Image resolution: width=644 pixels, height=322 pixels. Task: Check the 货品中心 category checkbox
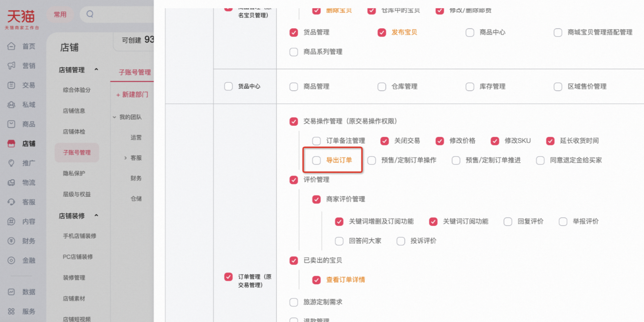coord(228,86)
